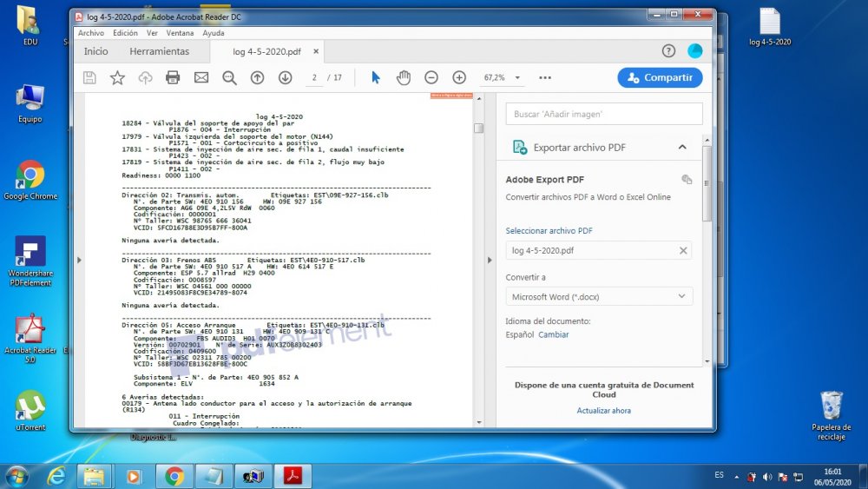The image size is (868, 489).
Task: Zoom in with the plus icon
Action: click(459, 77)
